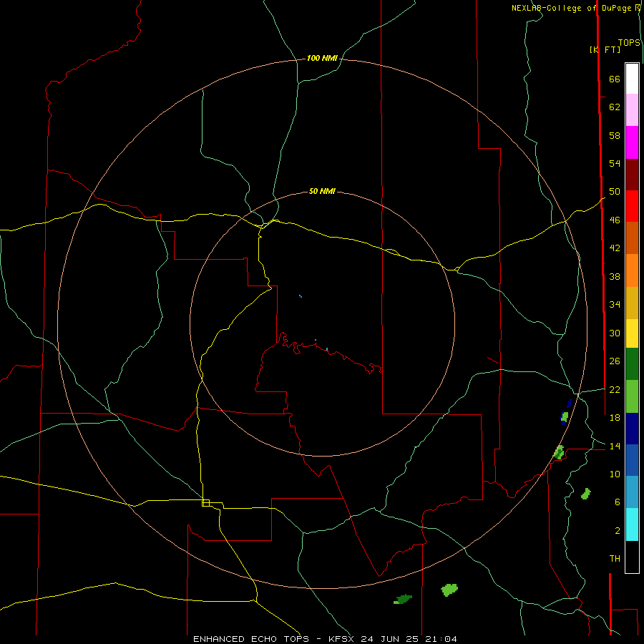The height and width of the screenshot is (644, 644).
Task: Click the 38 legend label
Action: 615,276
